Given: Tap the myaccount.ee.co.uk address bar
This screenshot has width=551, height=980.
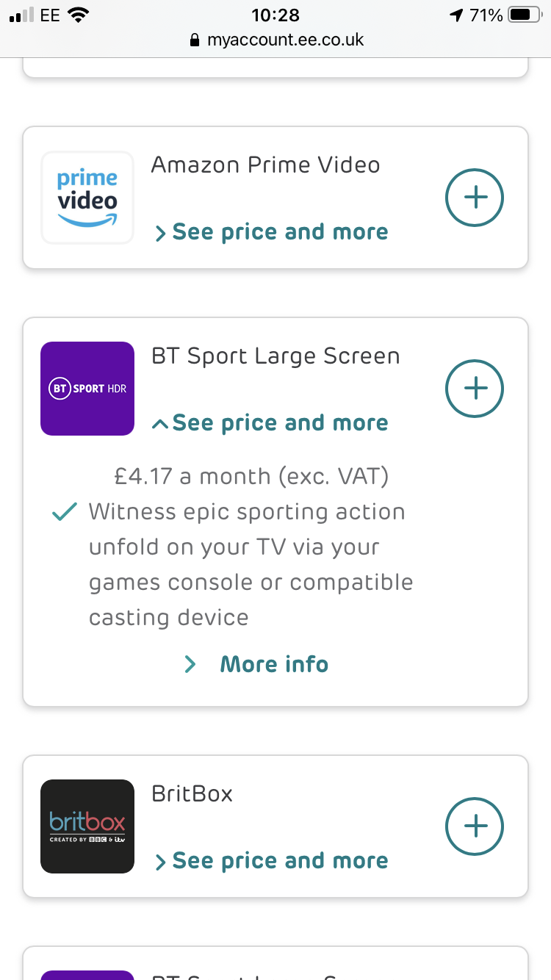Looking at the screenshot, I should (285, 40).
